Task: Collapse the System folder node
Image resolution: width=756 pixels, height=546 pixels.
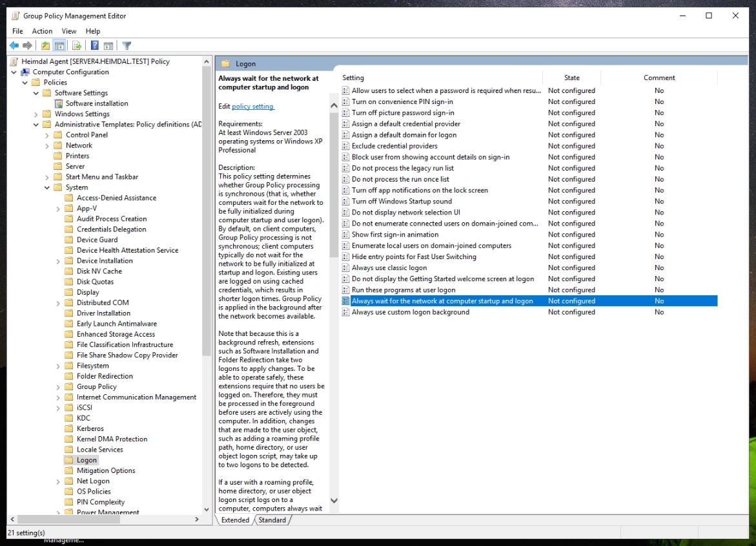Action: click(47, 187)
